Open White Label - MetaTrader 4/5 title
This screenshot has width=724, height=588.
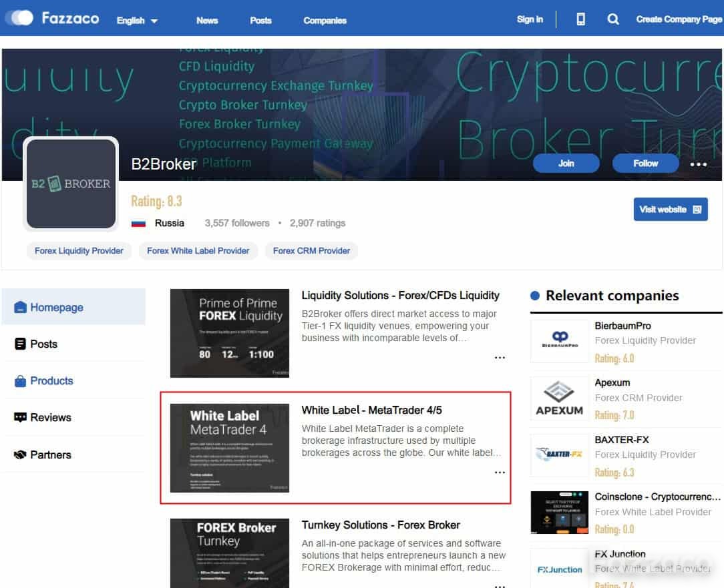point(372,410)
